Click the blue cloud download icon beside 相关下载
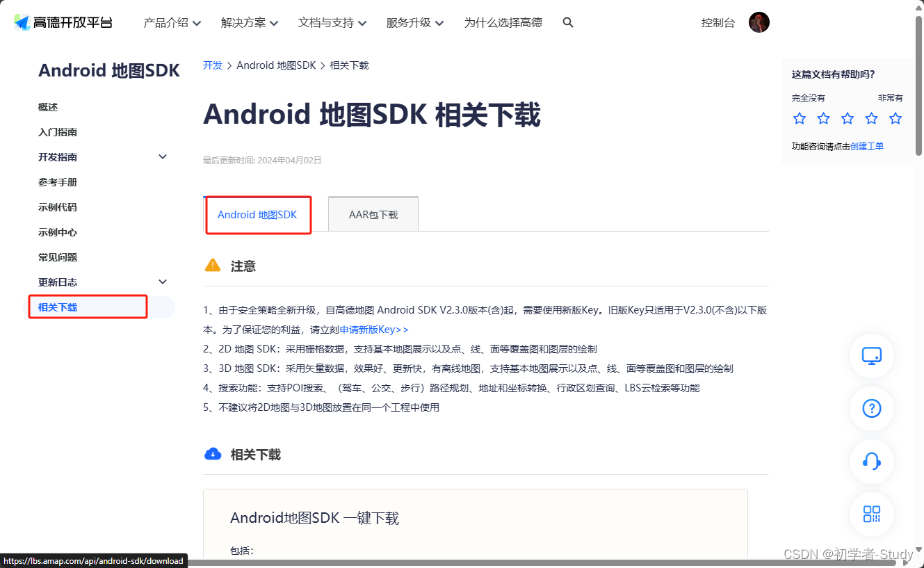This screenshot has width=924, height=568. [213, 454]
